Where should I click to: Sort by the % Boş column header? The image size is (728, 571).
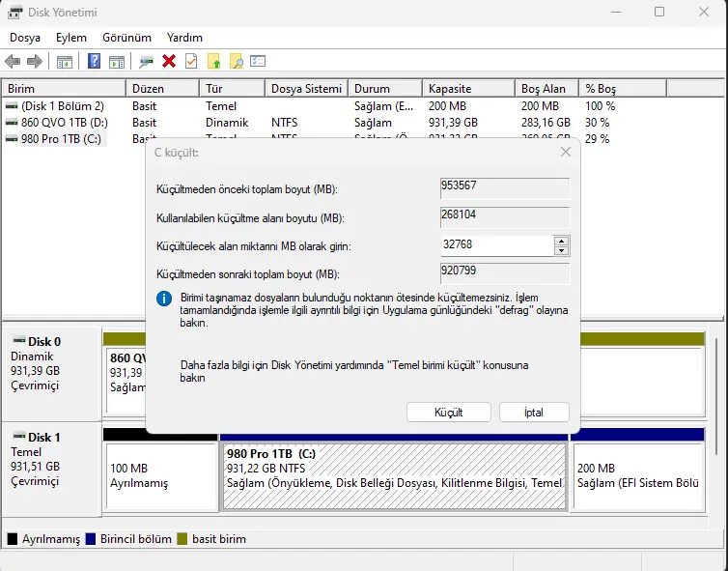623,89
